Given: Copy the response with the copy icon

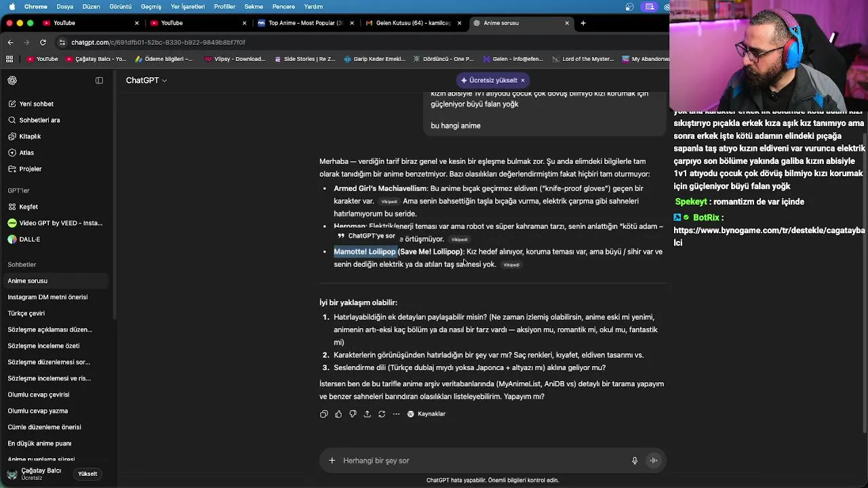Looking at the screenshot, I should (324, 414).
